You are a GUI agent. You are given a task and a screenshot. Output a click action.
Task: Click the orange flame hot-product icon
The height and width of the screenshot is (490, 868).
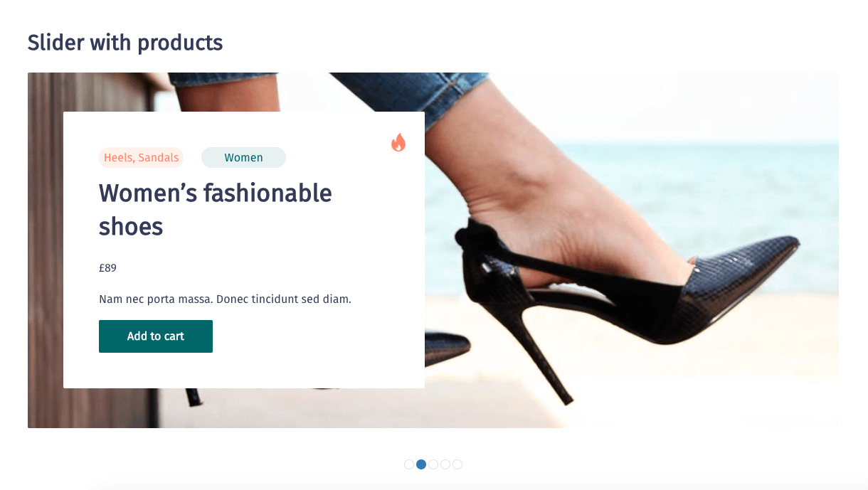(x=398, y=143)
